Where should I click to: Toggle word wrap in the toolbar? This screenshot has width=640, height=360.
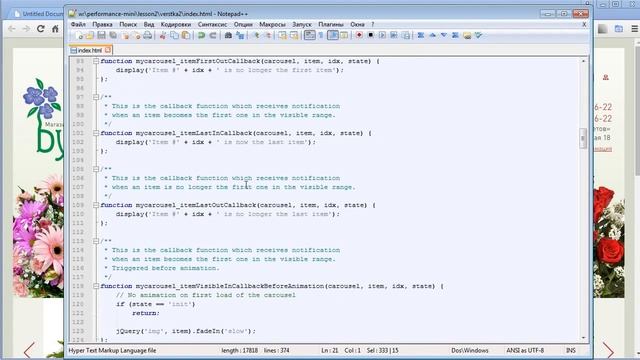click(310, 36)
